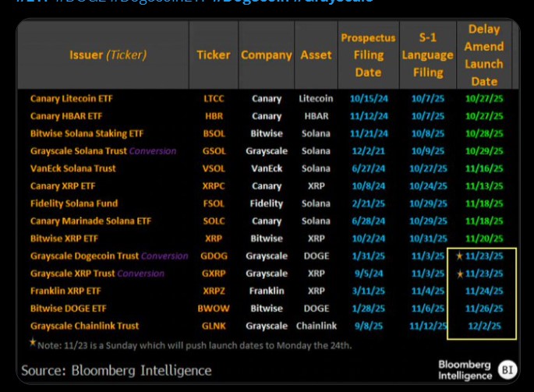
Task: Select the GSOL ticker cell
Action: tap(214, 151)
